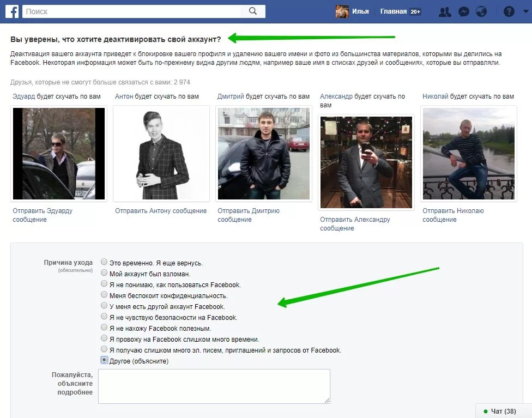Select Я провожу на Facebook слишком много времени
Screen dimensions: 532x418
pyautogui.click(x=104, y=338)
